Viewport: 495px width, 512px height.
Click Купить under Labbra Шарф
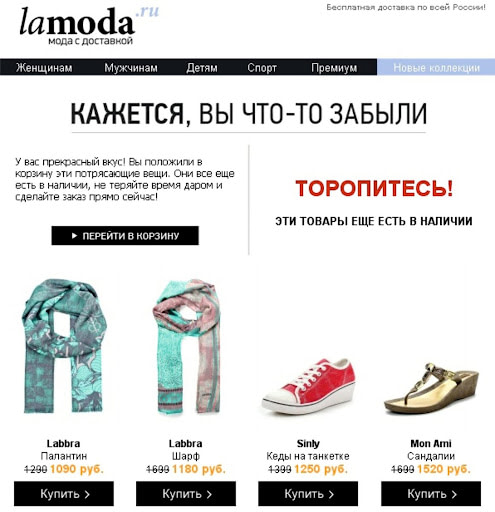186,494
